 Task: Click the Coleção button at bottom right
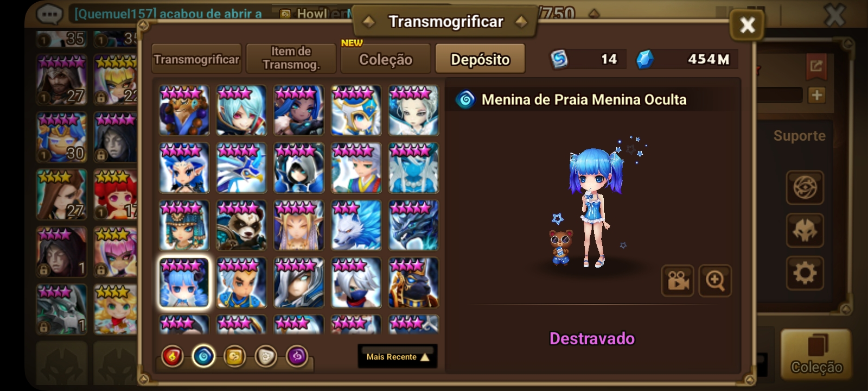click(816, 354)
